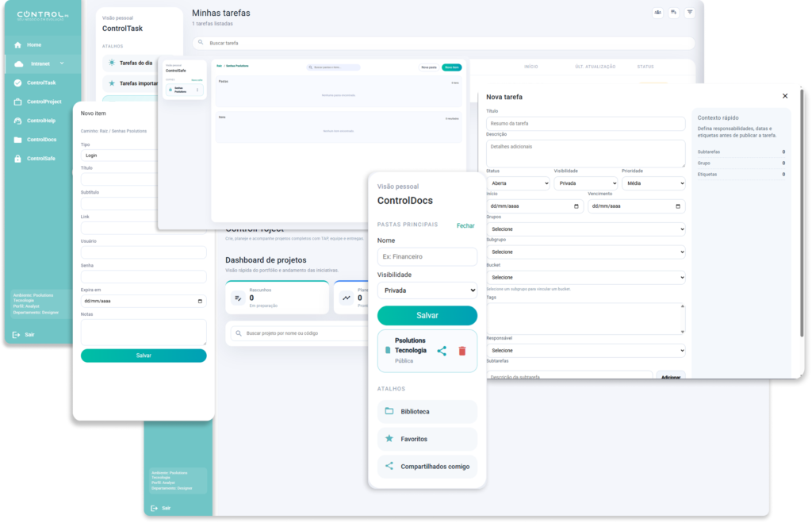Open the Prioridade dropdown in Nova tarefa
This screenshot has height=523, width=812.
(x=653, y=183)
